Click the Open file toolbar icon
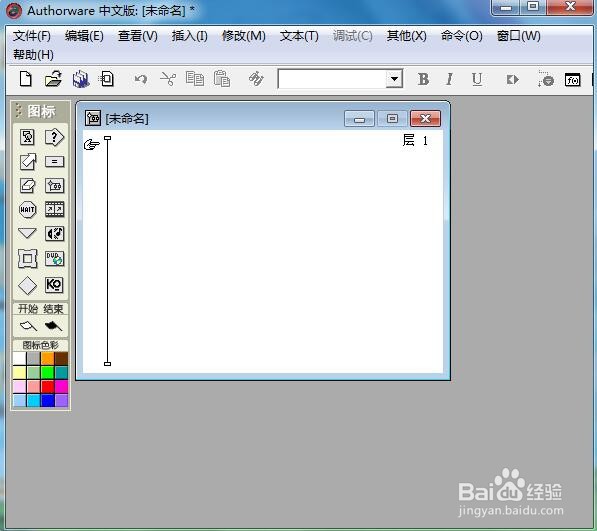This screenshot has height=531, width=597. pyautogui.click(x=53, y=79)
